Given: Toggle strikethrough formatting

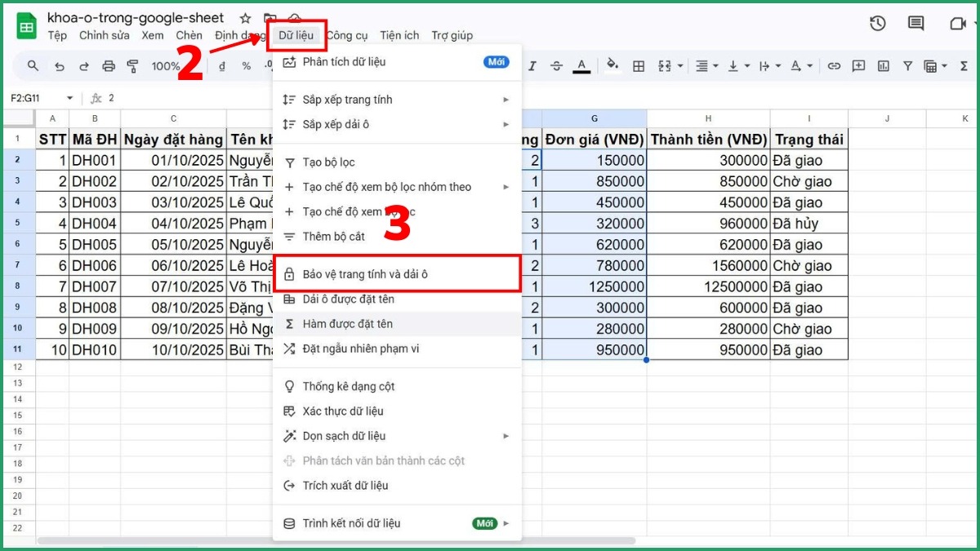Looking at the screenshot, I should 556,66.
